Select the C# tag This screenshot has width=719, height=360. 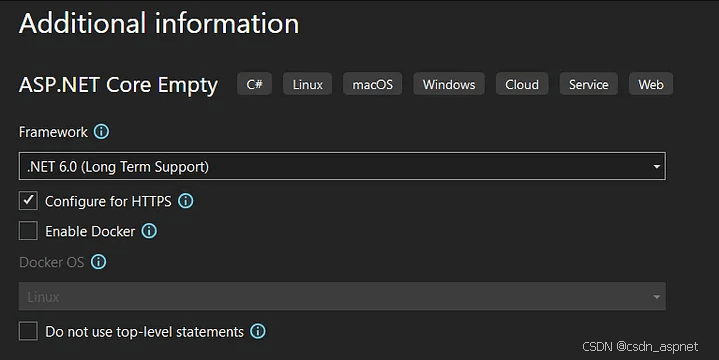tap(254, 84)
